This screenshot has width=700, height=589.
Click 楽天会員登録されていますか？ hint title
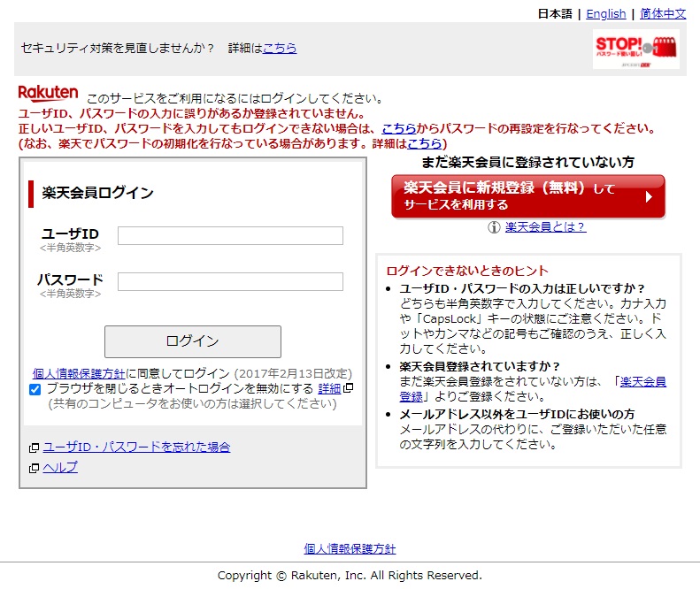click(480, 366)
